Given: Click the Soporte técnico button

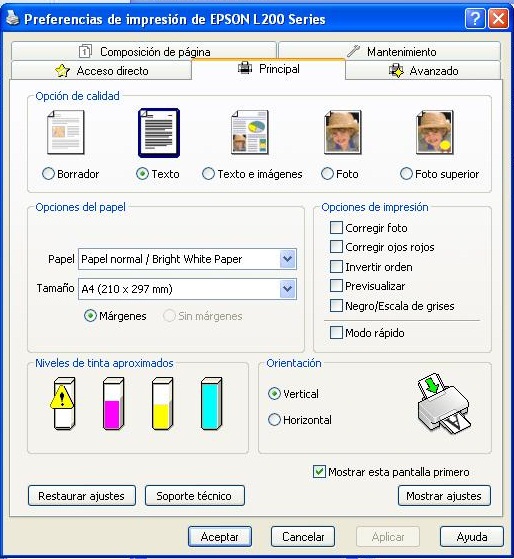Looking at the screenshot, I should (195, 496).
